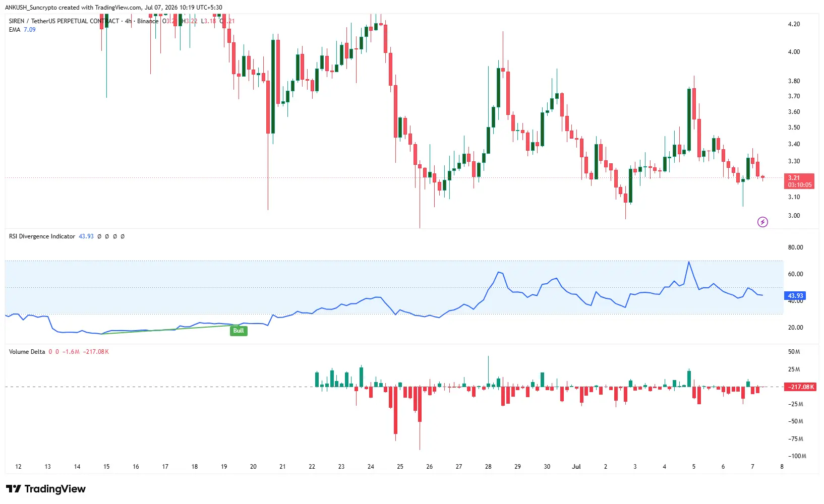
Task: Click the purple lightning bolt icon
Action: [x=762, y=222]
